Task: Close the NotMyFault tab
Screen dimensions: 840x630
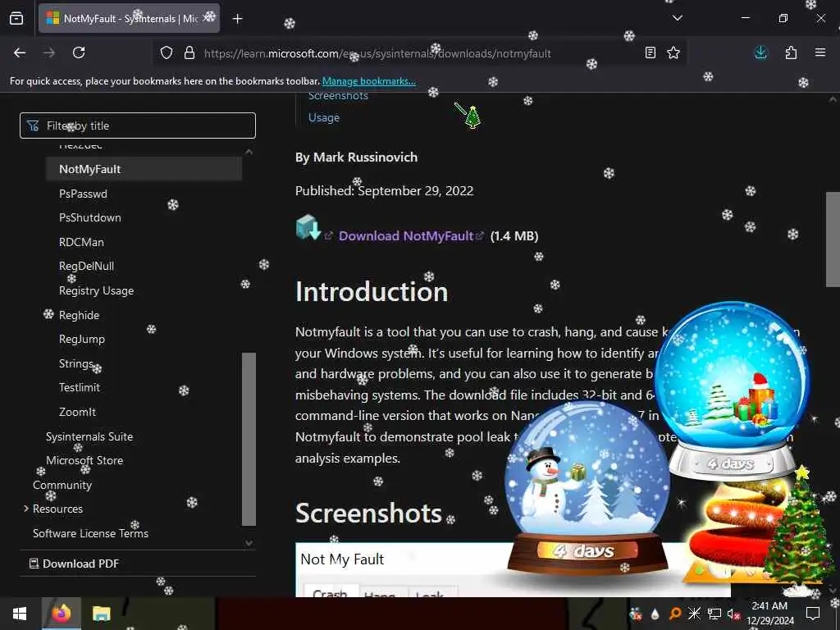Action: [207, 18]
